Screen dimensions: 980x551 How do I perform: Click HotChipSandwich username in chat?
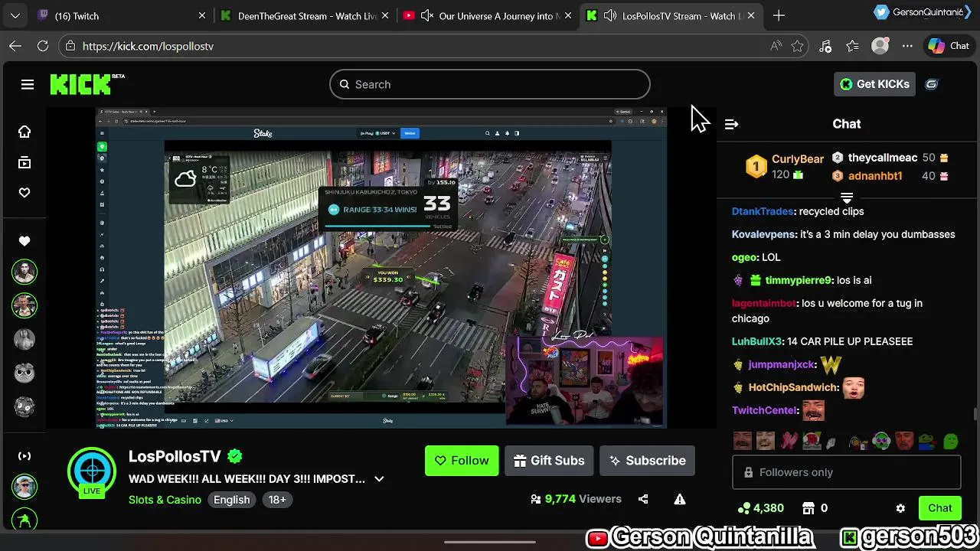(793, 387)
